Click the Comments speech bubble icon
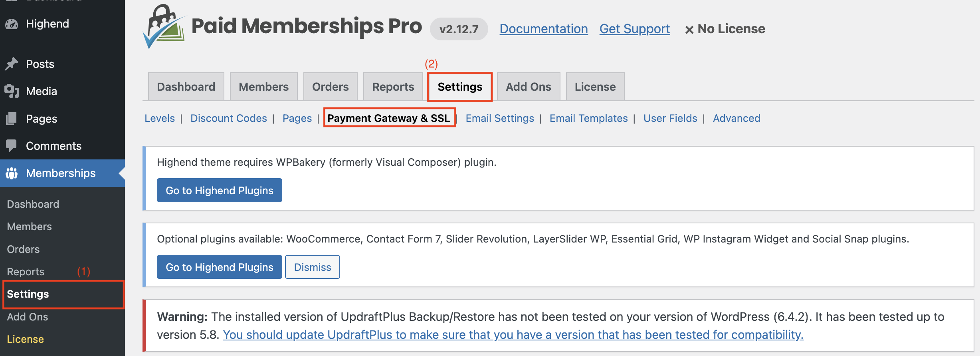980x356 pixels. coord(12,146)
